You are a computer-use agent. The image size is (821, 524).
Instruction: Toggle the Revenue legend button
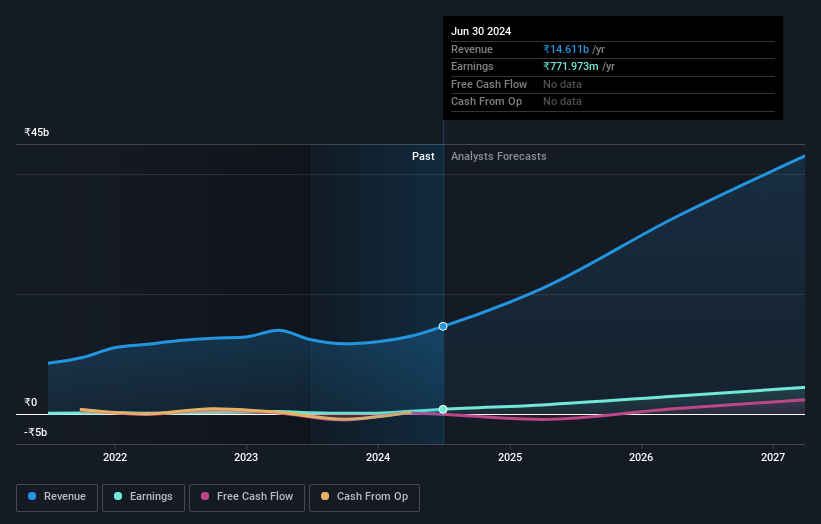click(57, 497)
